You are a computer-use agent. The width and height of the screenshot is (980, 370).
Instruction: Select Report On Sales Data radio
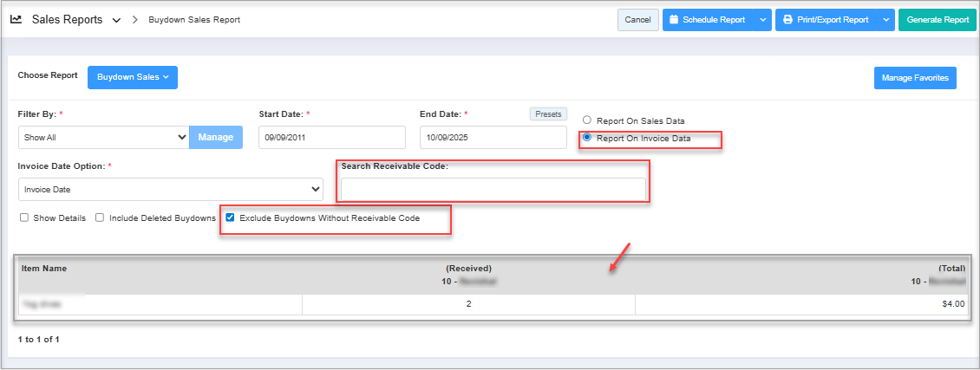click(x=587, y=120)
